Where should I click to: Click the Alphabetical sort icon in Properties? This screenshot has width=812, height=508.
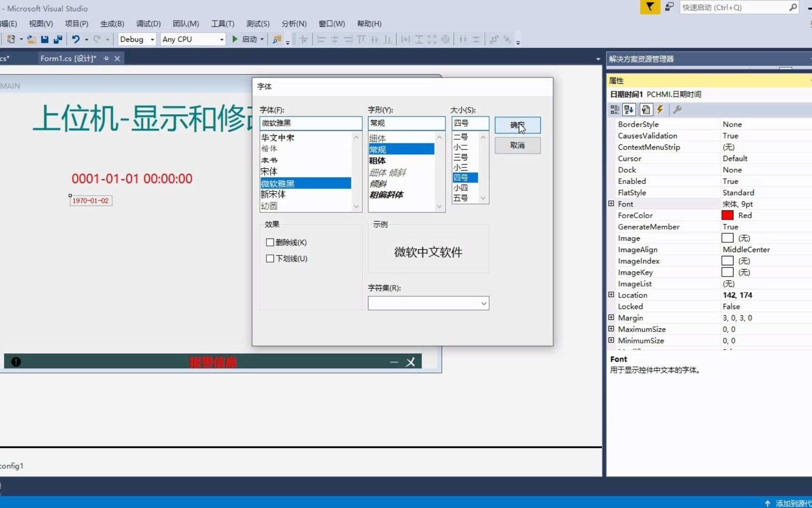pyautogui.click(x=629, y=110)
